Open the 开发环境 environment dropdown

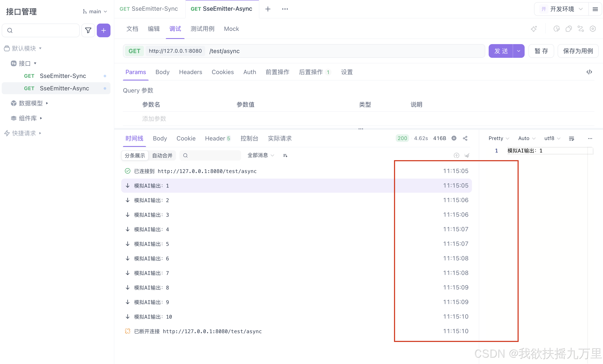(x=561, y=9)
